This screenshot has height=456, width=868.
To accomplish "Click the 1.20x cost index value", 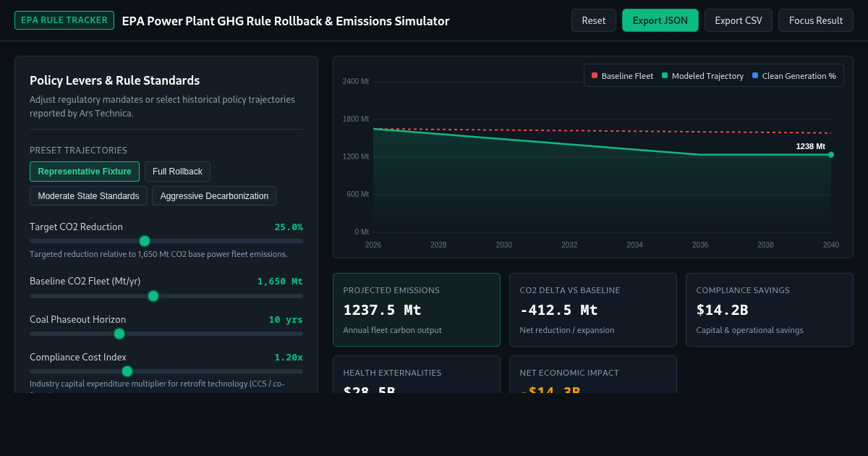I will [289, 357].
